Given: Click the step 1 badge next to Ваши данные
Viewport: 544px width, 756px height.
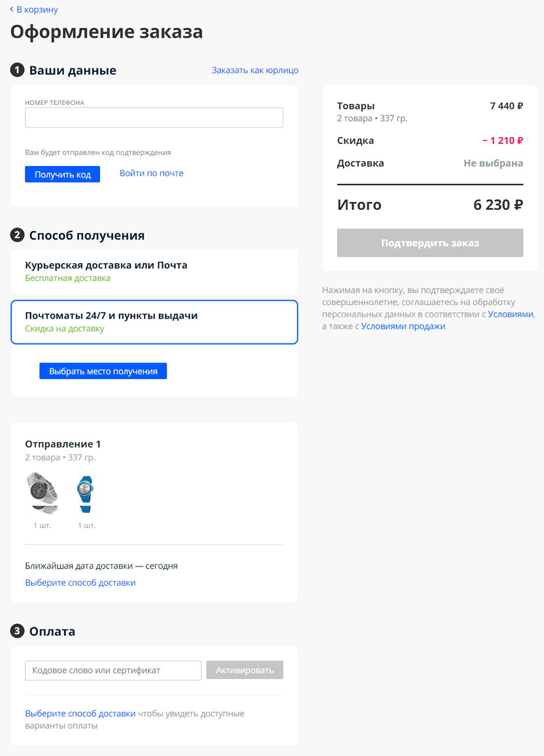Looking at the screenshot, I should 17,70.
